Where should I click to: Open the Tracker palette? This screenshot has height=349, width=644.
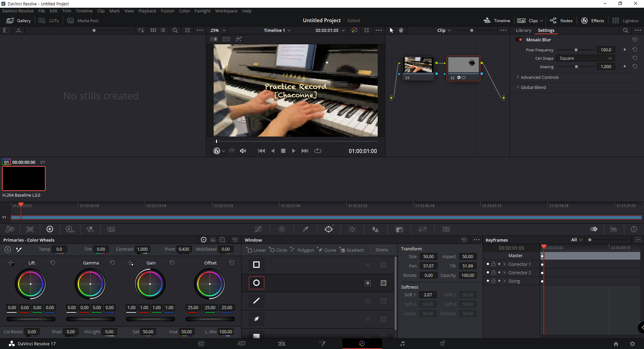[352, 229]
